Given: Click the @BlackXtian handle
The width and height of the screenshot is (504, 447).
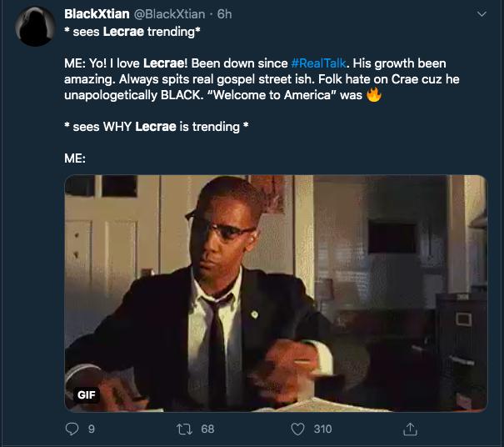Looking at the screenshot, I should pyautogui.click(x=167, y=14).
